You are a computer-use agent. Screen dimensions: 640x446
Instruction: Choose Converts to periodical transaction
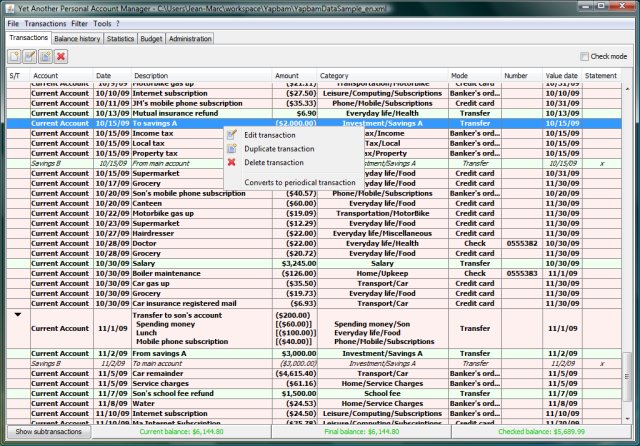click(x=299, y=183)
